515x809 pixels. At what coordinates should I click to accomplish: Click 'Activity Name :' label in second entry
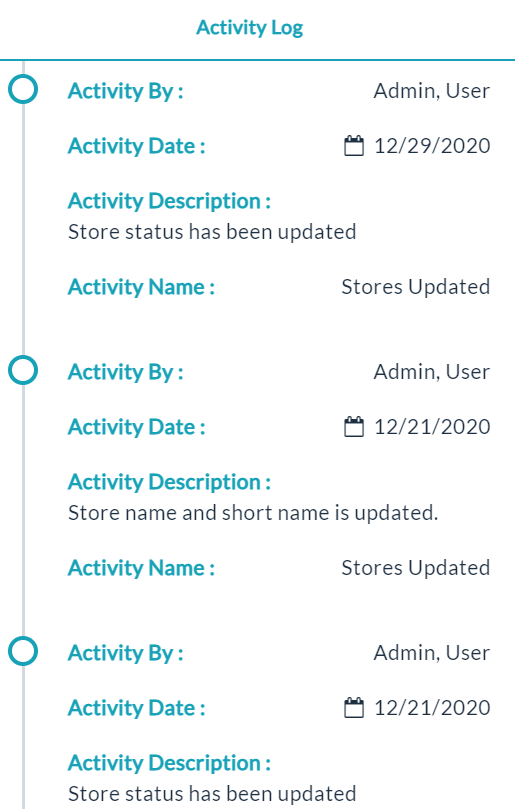tap(141, 568)
